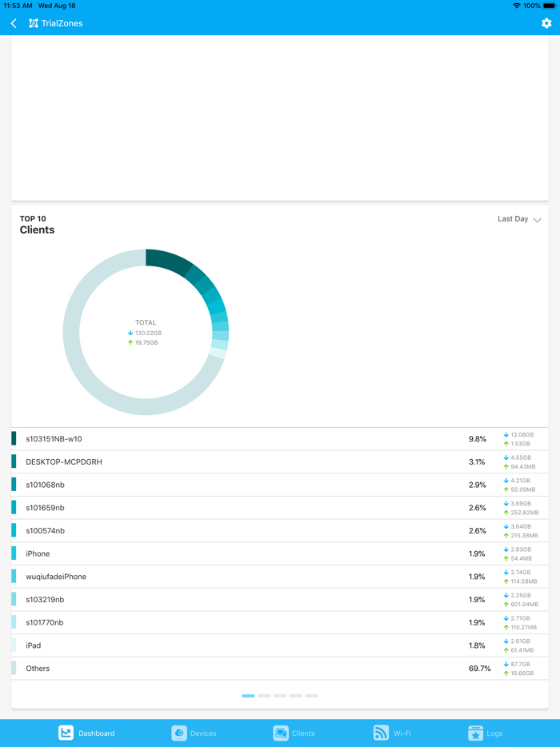560x747 pixels.
Task: Click the dark teal swatch beside s103151NB-w10
Action: [x=14, y=439]
